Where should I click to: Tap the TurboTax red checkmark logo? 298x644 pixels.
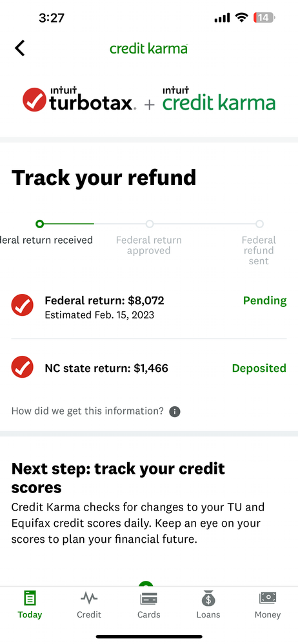pyautogui.click(x=35, y=99)
